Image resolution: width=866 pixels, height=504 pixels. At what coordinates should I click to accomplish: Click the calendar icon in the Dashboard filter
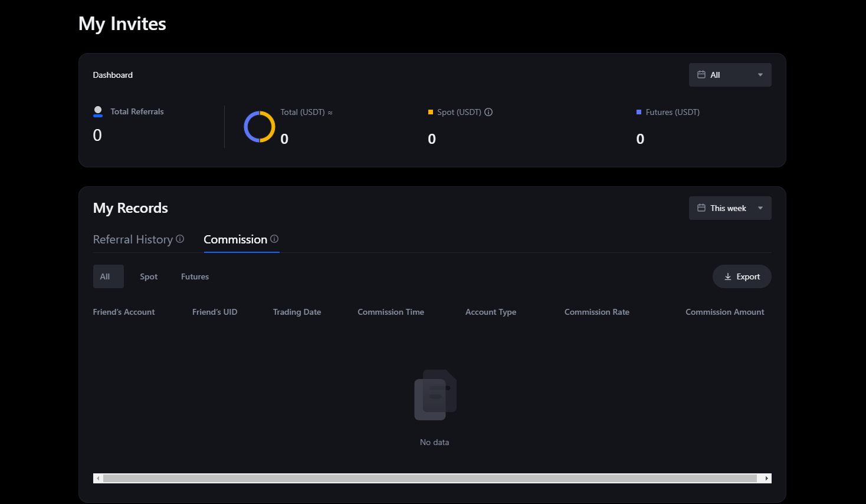(701, 75)
